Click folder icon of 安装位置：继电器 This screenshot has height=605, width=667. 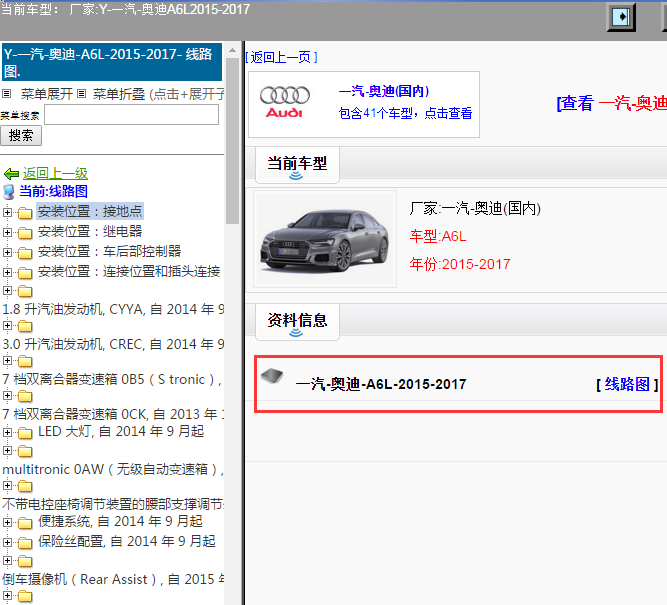(25, 233)
